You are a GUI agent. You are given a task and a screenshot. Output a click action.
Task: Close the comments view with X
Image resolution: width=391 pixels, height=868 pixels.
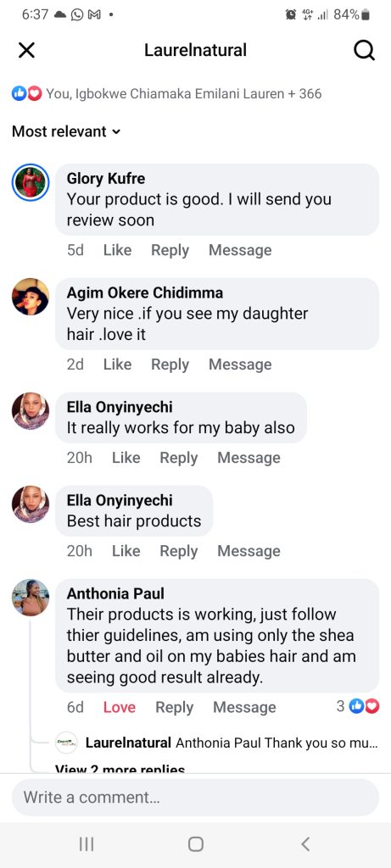(x=26, y=50)
